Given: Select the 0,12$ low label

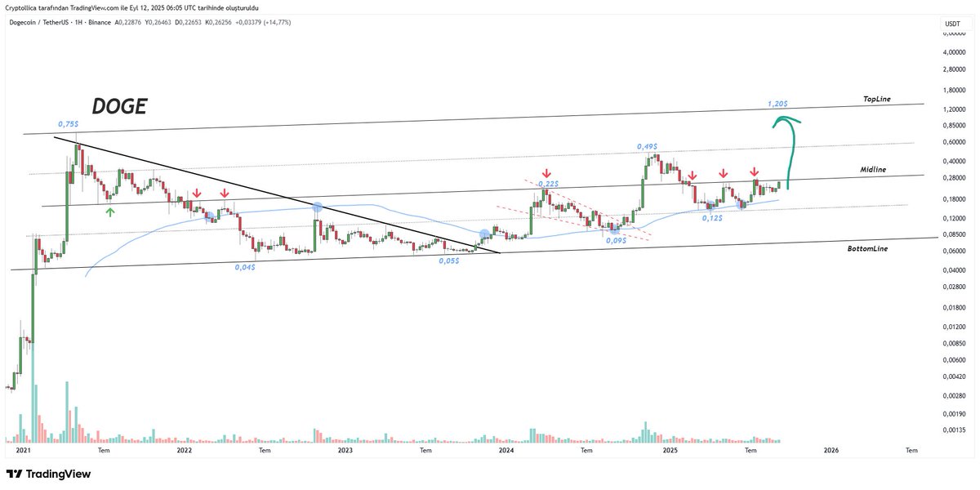Looking at the screenshot, I should [x=712, y=218].
